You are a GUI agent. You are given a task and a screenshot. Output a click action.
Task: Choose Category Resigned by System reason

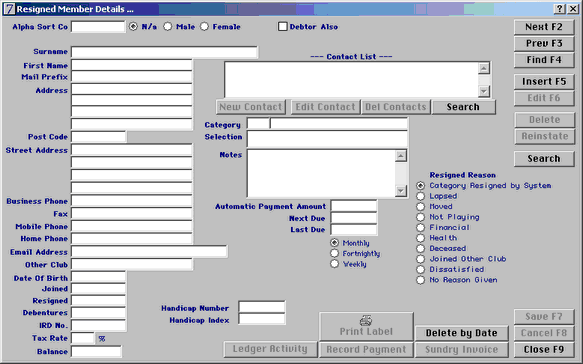[421, 185]
